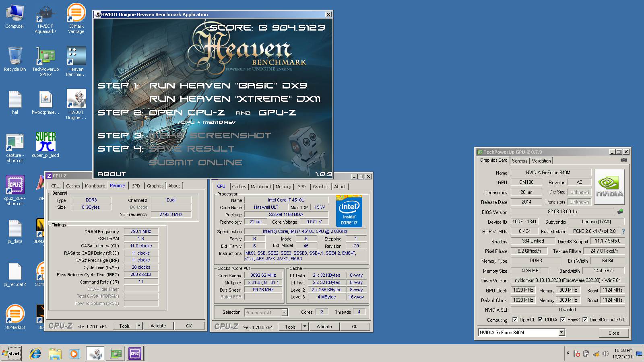Click the GPU-Z screenshot camera icon
The width and height of the screenshot is (644, 362).
[623, 160]
